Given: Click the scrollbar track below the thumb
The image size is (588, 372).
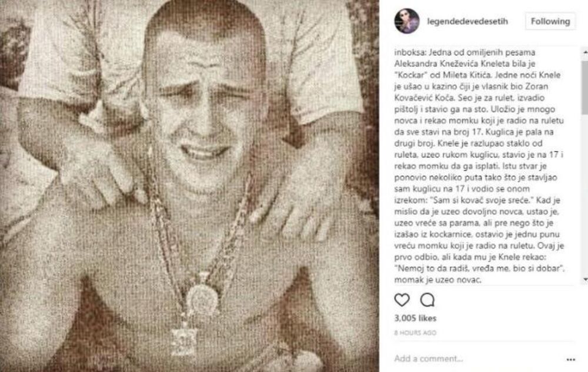Looking at the screenshot, I should 585,195.
